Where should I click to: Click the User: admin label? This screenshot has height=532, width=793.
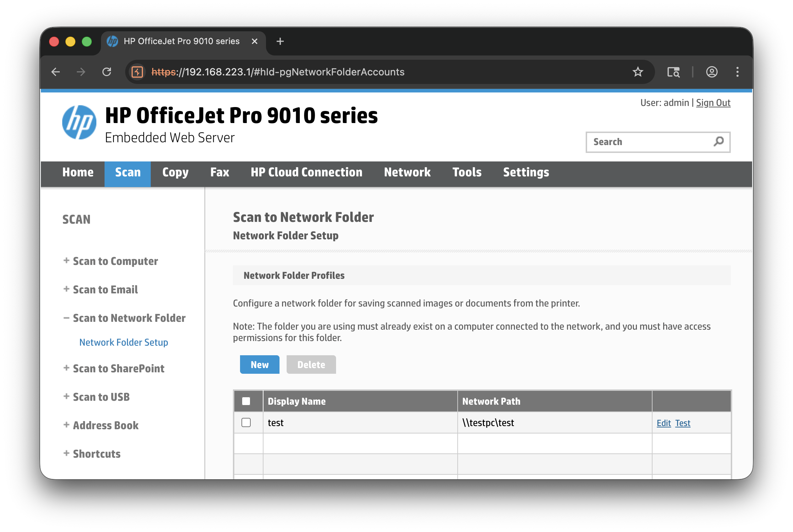click(x=665, y=103)
